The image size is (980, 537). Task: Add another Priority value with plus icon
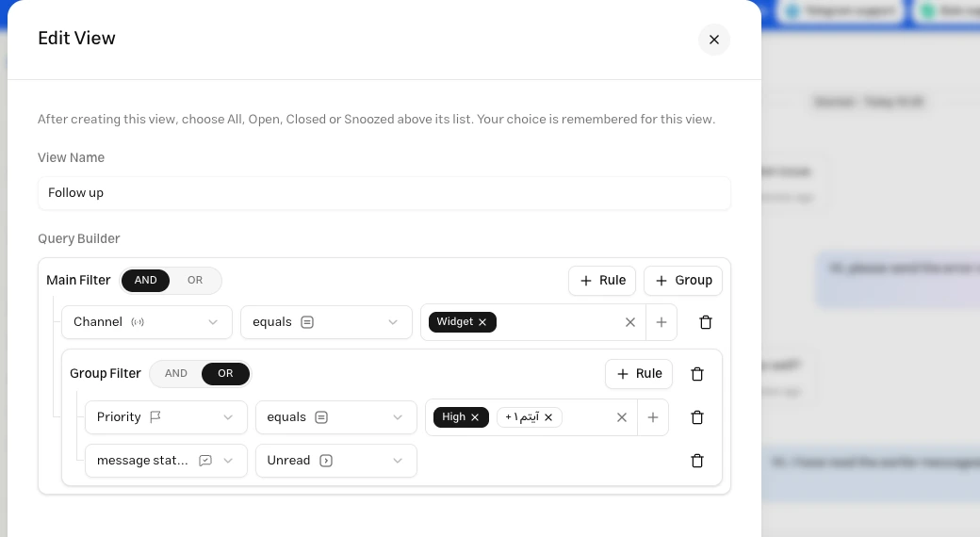(652, 417)
